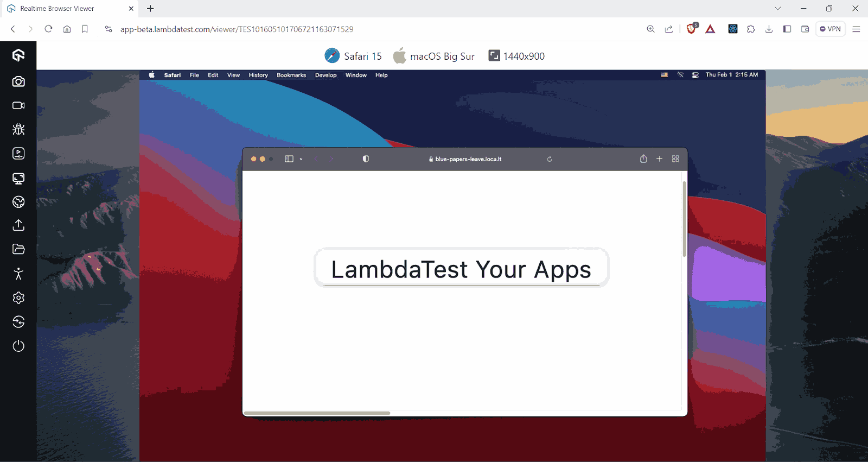Click the Brave Rewards triangle icon
Viewport: 868px width, 462px height.
pyautogui.click(x=710, y=29)
